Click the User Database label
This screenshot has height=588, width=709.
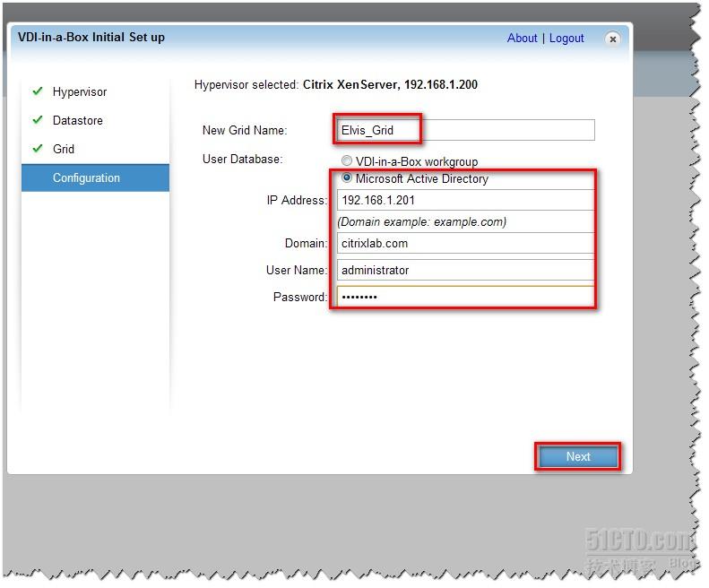(244, 160)
